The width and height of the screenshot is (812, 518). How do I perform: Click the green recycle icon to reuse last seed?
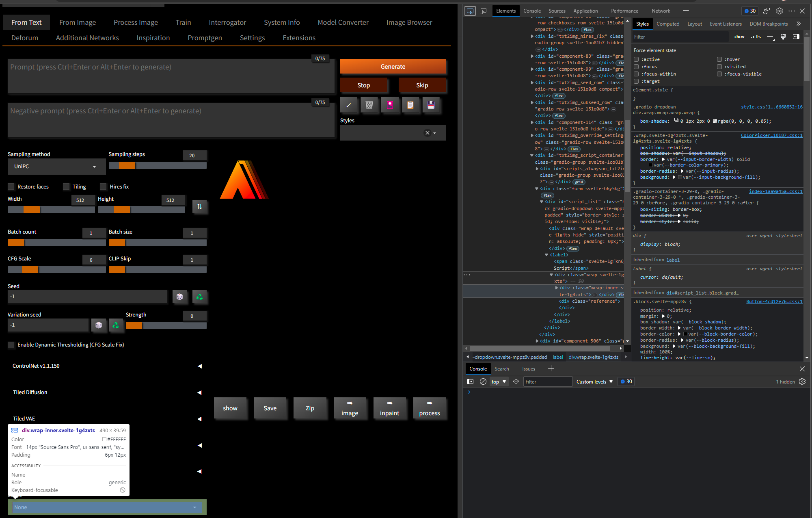[x=199, y=297]
